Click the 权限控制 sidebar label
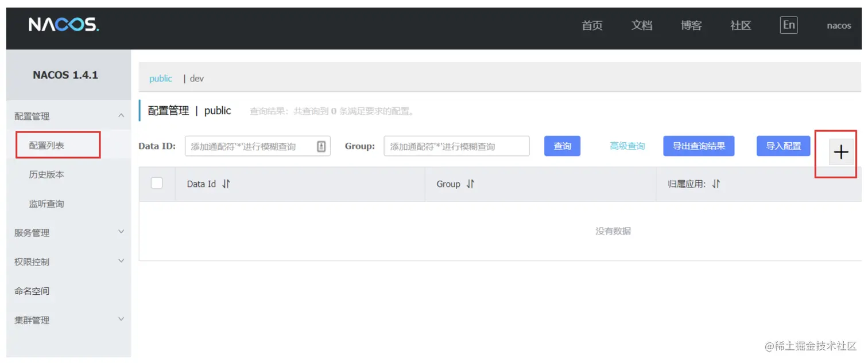Viewport: 868px width, 363px height. [32, 262]
